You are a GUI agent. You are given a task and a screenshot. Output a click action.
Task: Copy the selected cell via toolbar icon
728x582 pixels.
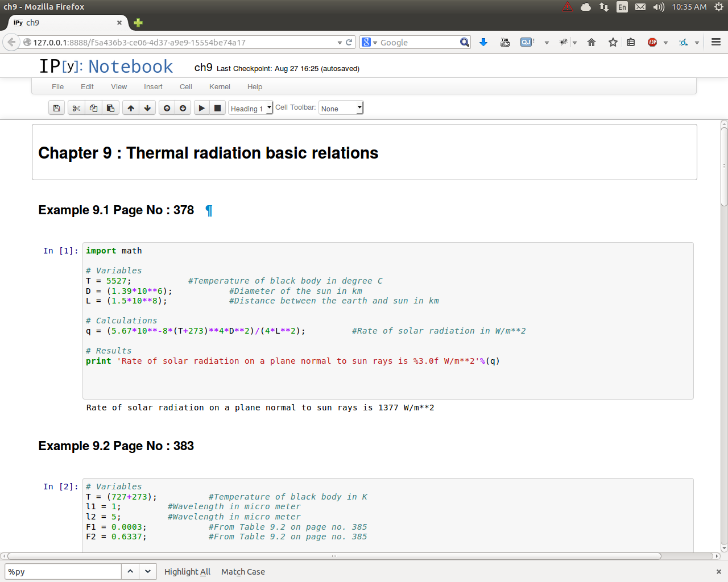93,108
